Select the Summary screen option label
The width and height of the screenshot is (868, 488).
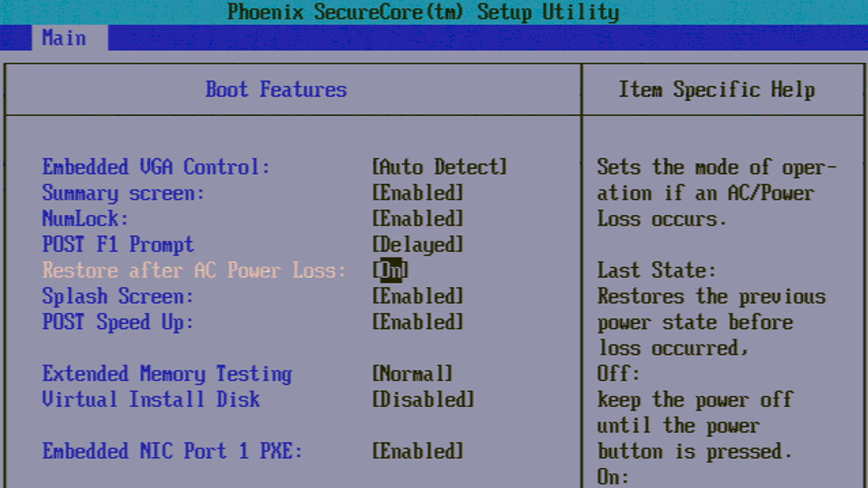tap(123, 193)
